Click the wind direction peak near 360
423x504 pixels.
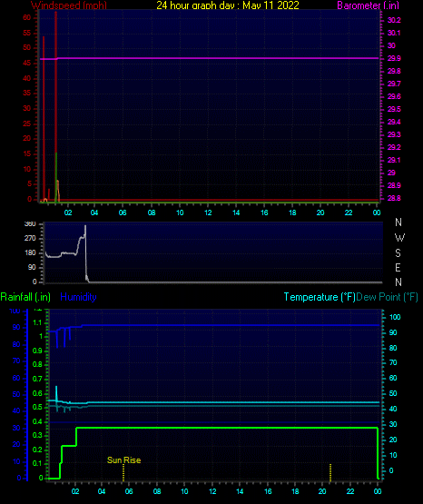[85, 228]
